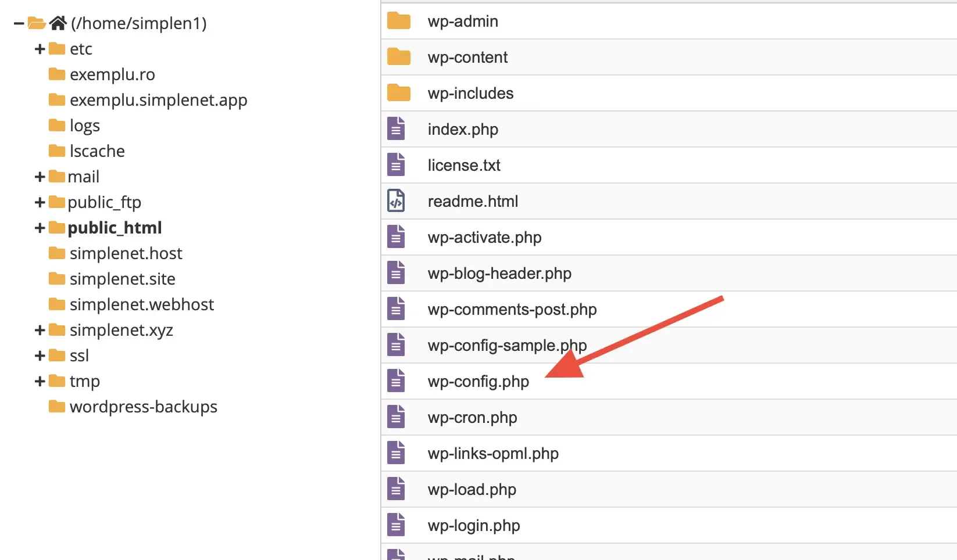
Task: Expand the mail folder node
Action: [x=40, y=177]
